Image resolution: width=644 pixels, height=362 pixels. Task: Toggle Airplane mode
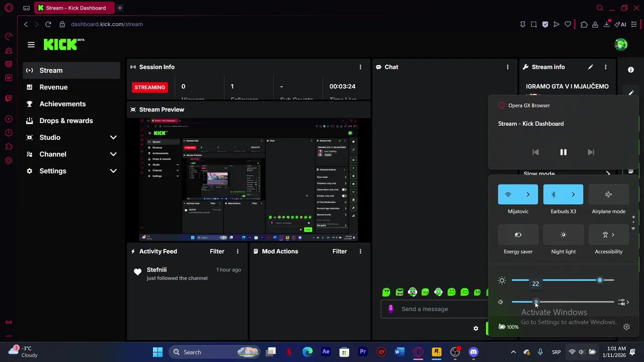[x=608, y=195]
